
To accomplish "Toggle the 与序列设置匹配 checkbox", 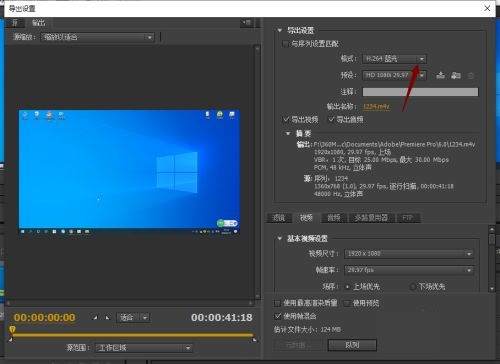I will pos(285,44).
